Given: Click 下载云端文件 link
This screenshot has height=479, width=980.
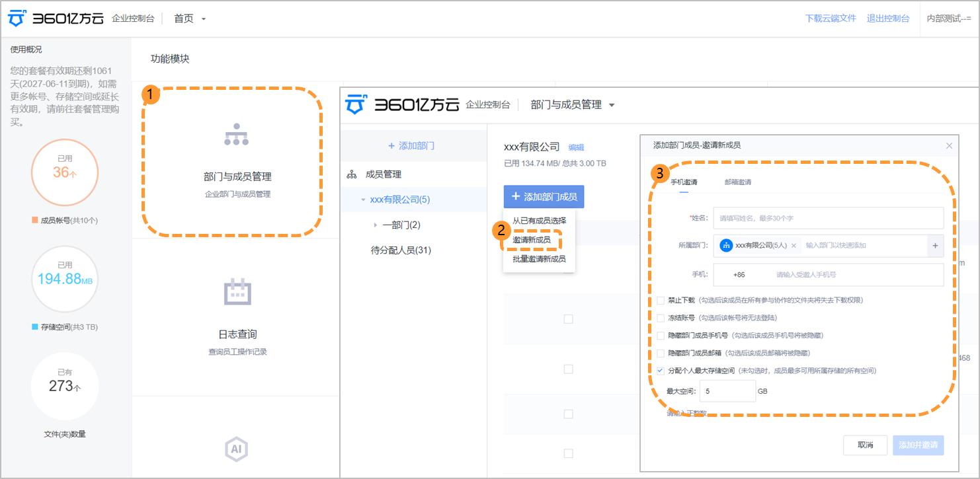Looking at the screenshot, I should point(830,18).
